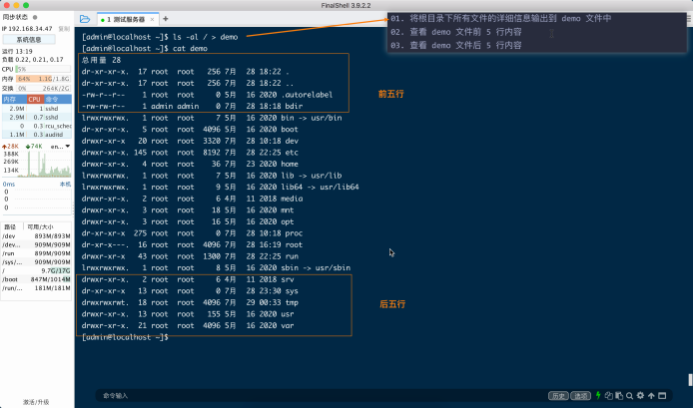Open terminal settings gear icon
The width and height of the screenshot is (694, 408).
tap(640, 396)
